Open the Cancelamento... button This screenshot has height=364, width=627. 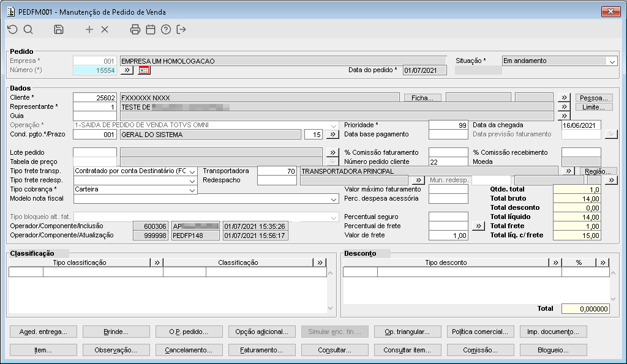point(189,350)
